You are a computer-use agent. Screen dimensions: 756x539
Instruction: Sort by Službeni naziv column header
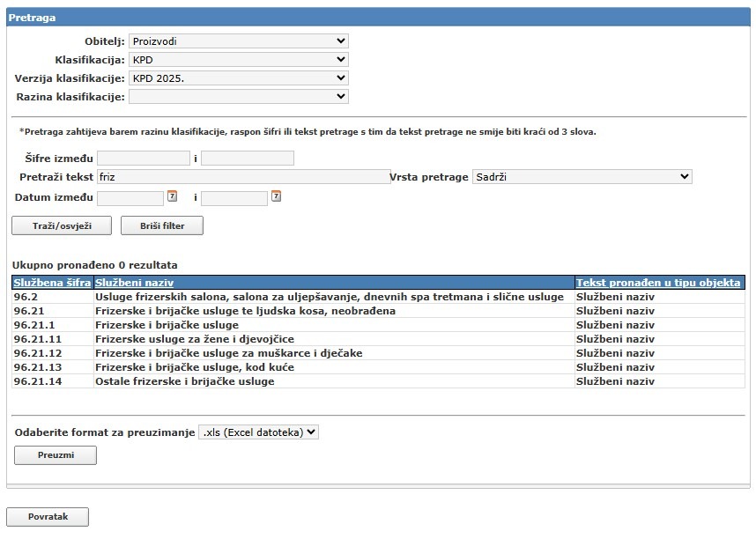[x=133, y=283]
